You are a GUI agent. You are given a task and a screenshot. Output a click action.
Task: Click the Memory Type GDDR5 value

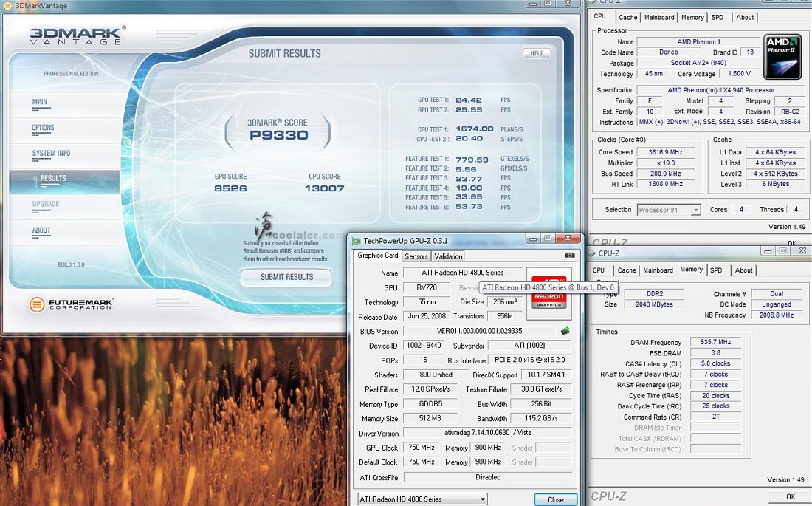pos(430,404)
